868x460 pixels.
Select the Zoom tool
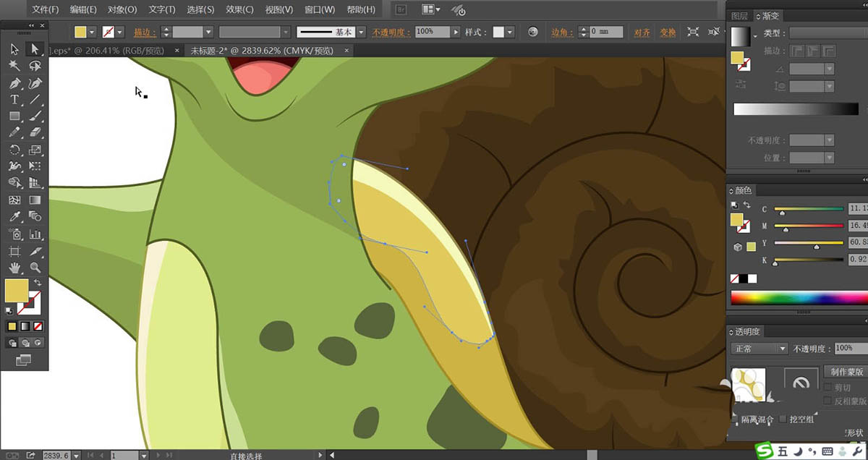coord(34,268)
